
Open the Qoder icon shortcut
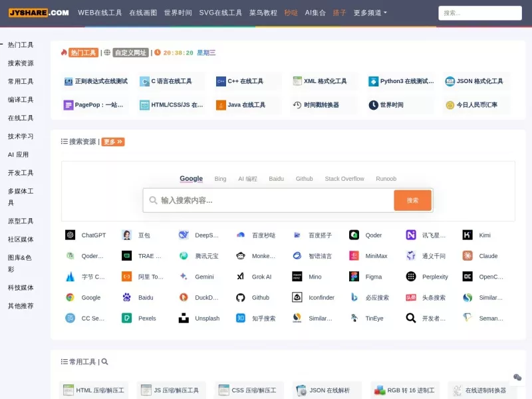click(354, 235)
